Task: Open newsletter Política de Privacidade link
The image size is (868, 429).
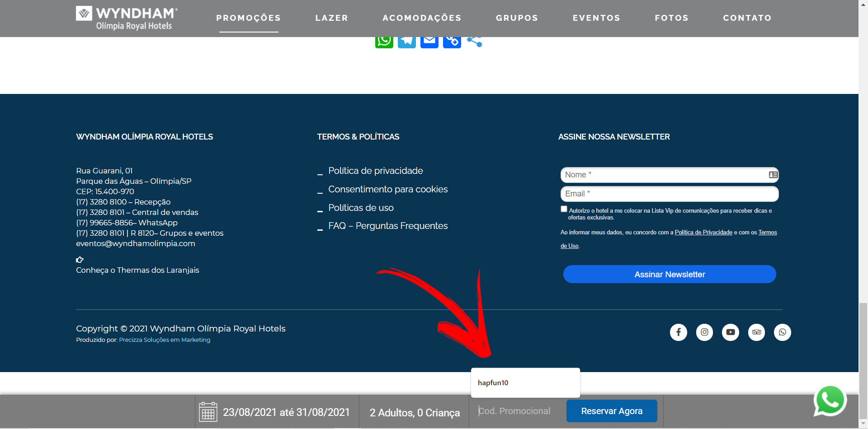Action: click(703, 233)
